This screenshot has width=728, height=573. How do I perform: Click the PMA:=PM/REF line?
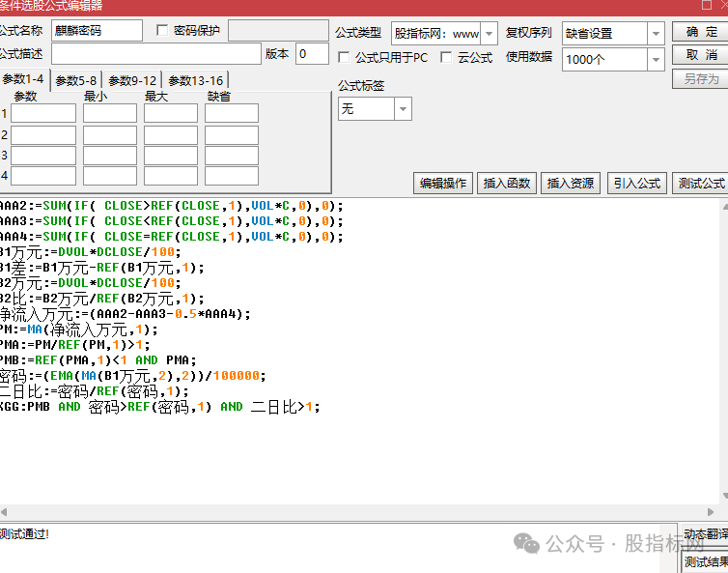coord(74,345)
